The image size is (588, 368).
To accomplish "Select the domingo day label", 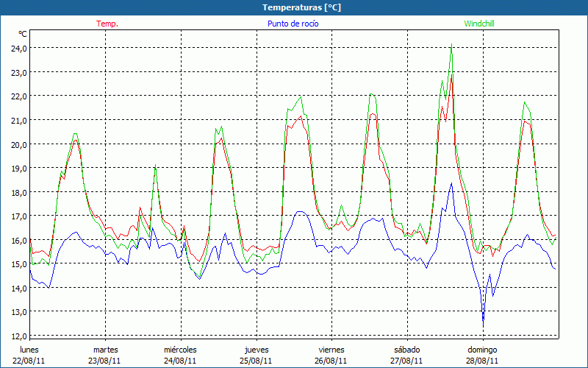I will 482,350.
